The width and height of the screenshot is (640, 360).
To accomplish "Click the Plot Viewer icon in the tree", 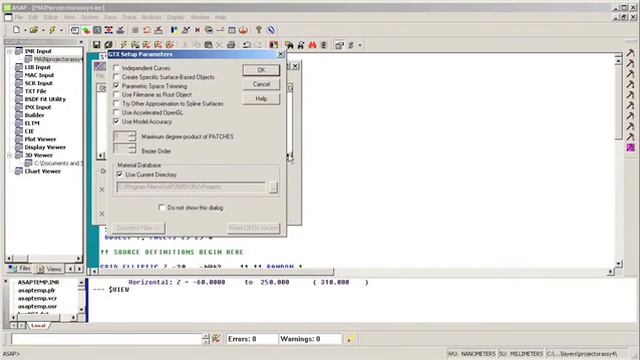I will [x=19, y=139].
